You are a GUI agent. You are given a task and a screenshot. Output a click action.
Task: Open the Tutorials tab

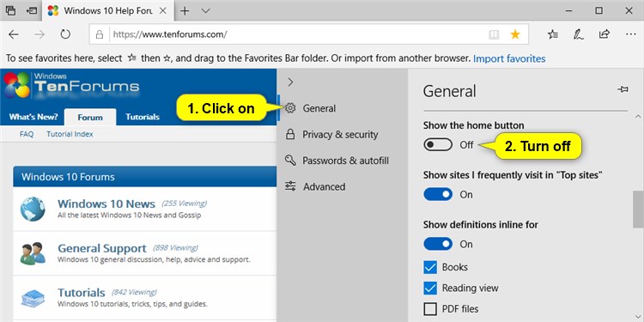[x=142, y=117]
